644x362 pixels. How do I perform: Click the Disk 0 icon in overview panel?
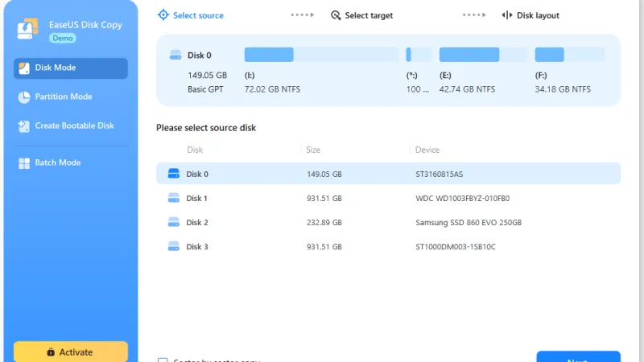tap(175, 55)
